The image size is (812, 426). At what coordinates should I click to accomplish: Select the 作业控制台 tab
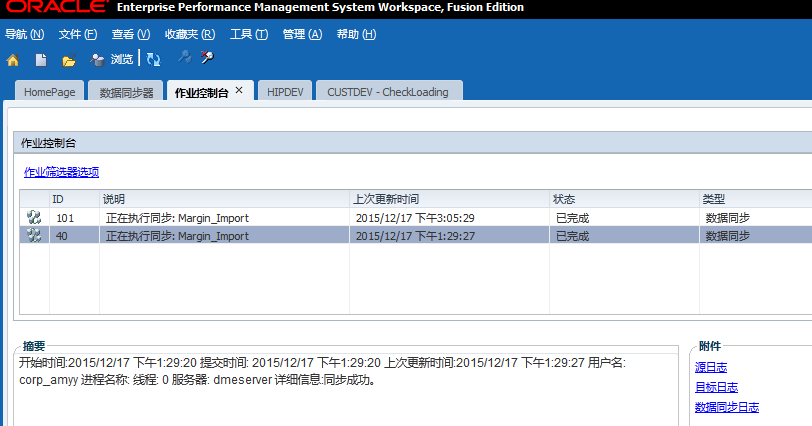pos(201,93)
